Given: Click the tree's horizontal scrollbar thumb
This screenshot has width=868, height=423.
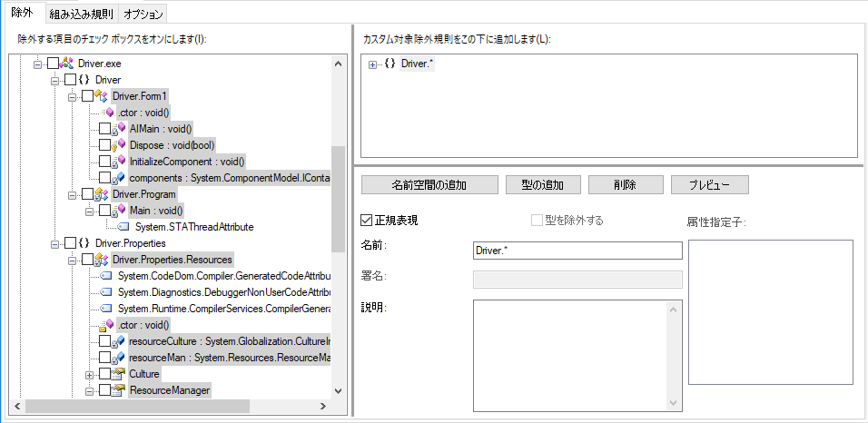Looking at the screenshot, I should (137, 406).
